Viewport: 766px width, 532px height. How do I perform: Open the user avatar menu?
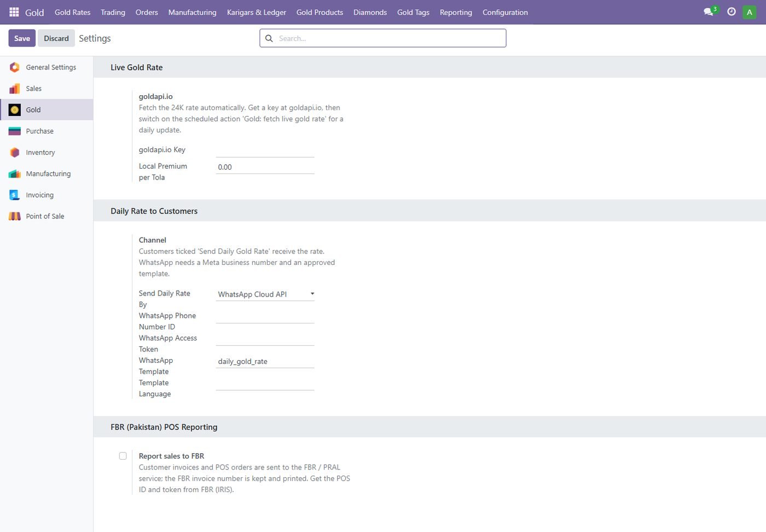click(x=750, y=12)
